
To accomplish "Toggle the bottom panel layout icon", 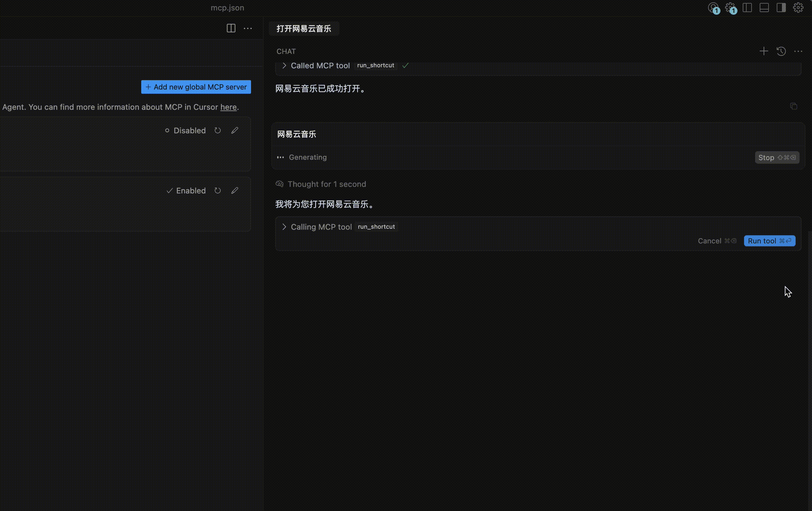I will point(764,8).
